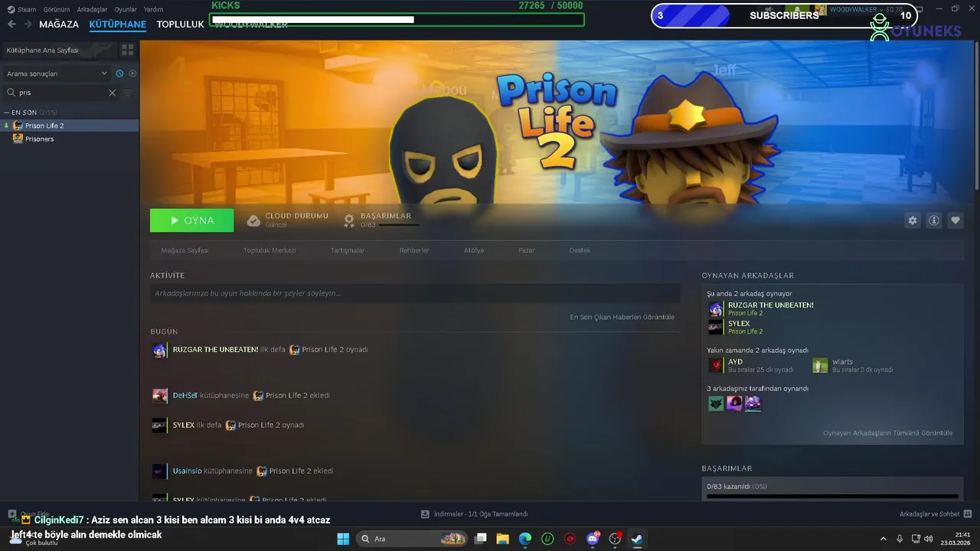Image resolution: width=980 pixels, height=551 pixels.
Task: Show ready-to-play games filter icon
Action: [132, 73]
